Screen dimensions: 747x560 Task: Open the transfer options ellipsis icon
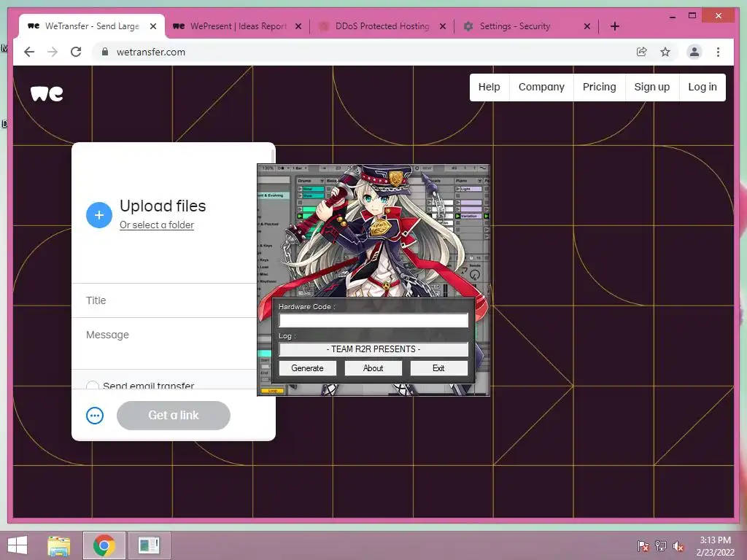click(x=95, y=416)
